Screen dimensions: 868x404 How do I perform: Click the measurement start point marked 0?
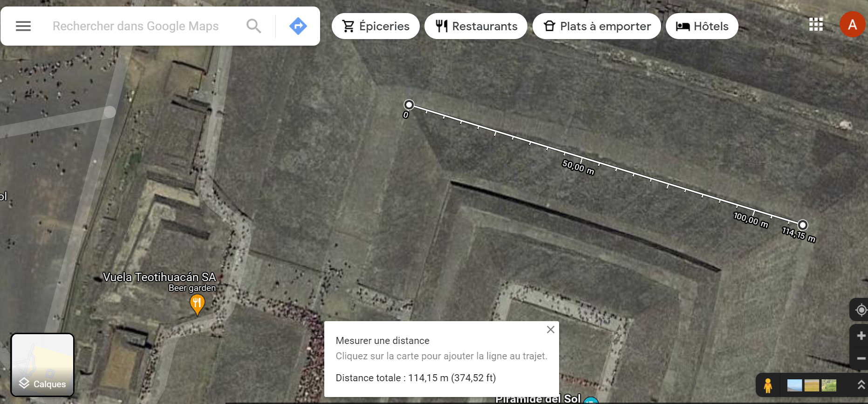[x=409, y=104]
